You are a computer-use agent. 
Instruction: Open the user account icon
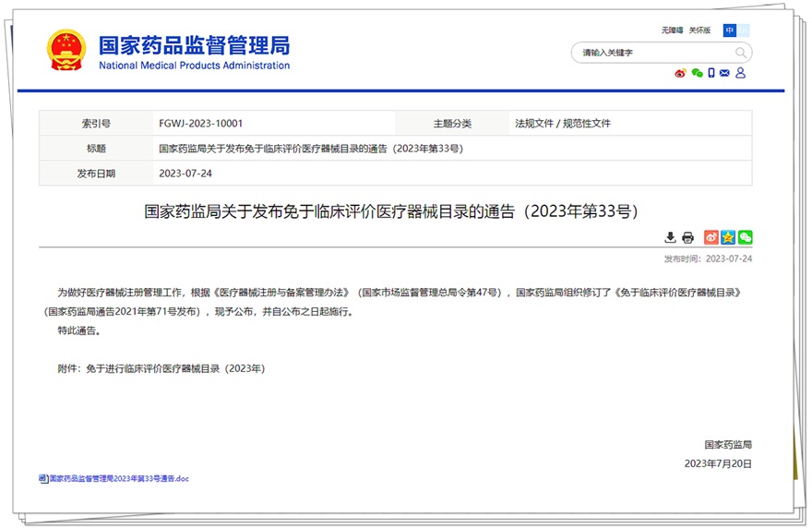[x=741, y=73]
